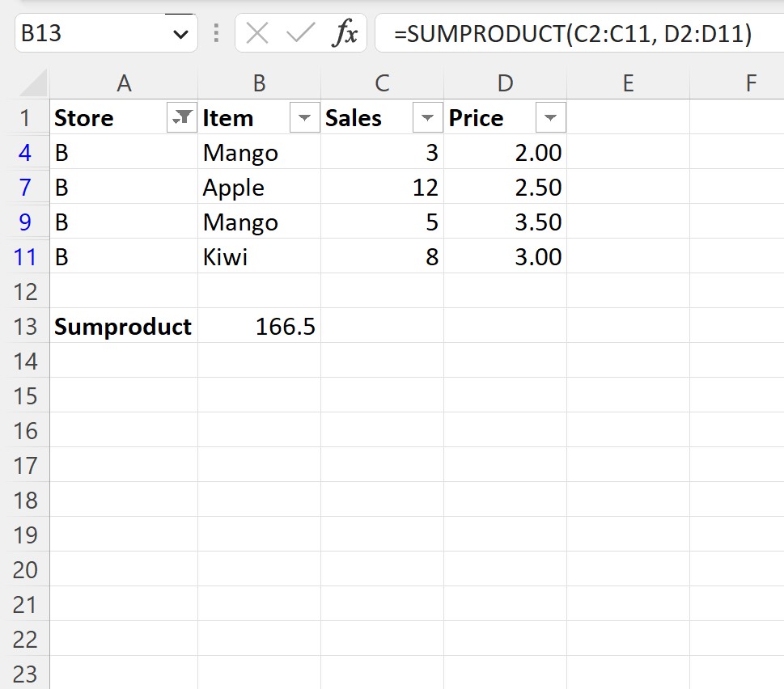The width and height of the screenshot is (784, 689).
Task: Click the Item header cell text
Action: tap(227, 118)
